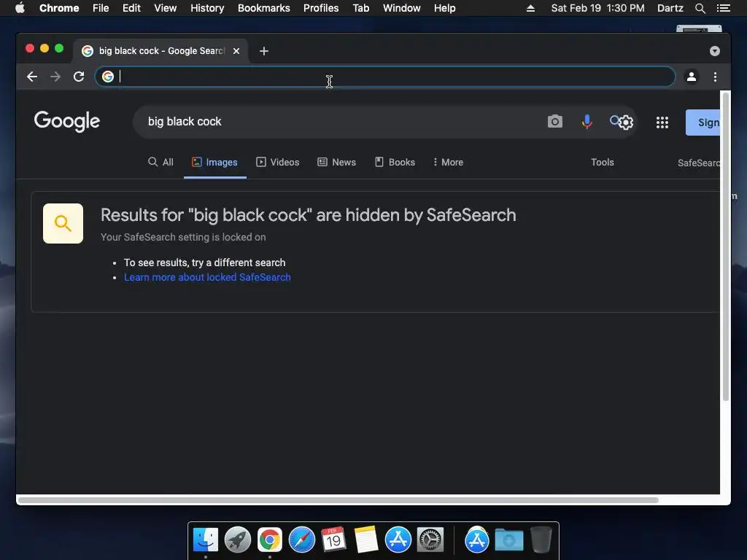Image resolution: width=747 pixels, height=560 pixels.
Task: Open Notification Center list icon
Action: 724,8
